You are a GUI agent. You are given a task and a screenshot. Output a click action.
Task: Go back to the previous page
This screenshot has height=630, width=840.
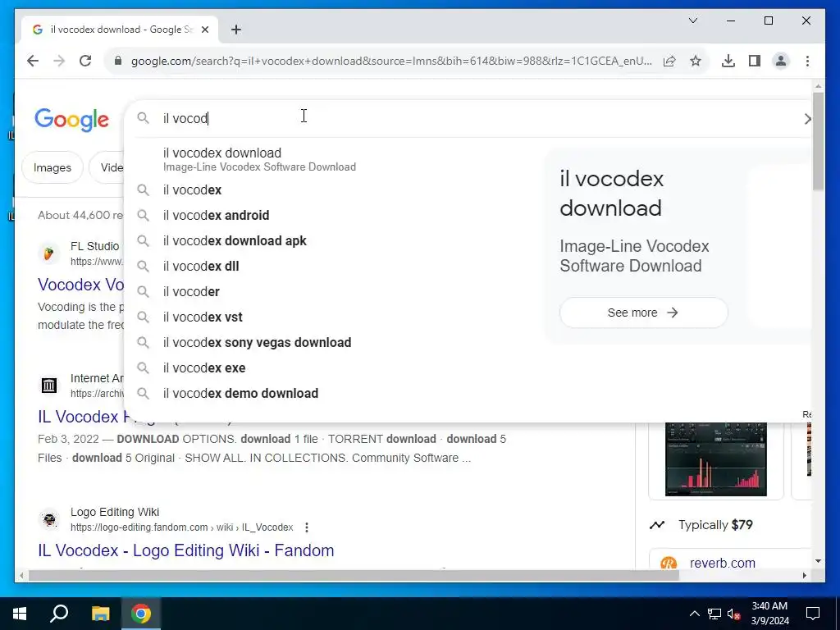click(33, 61)
